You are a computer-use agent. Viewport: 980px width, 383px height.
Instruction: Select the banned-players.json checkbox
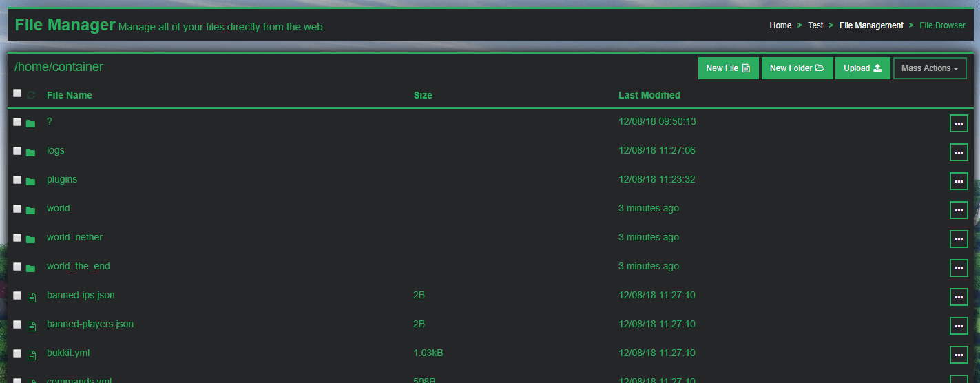[17, 324]
